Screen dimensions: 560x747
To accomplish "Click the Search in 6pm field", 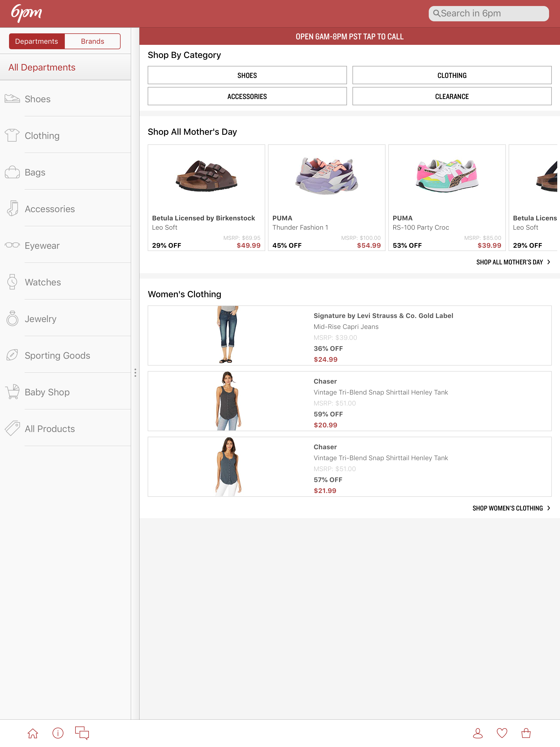I will click(488, 13).
